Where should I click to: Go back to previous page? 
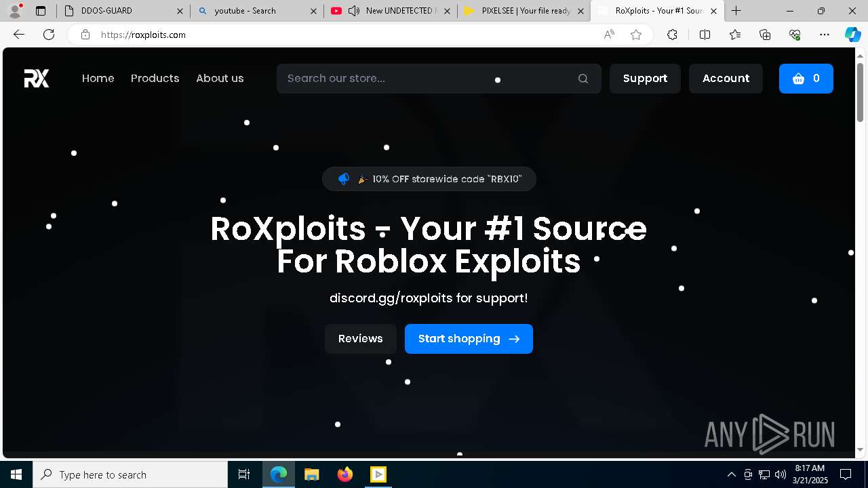(19, 35)
